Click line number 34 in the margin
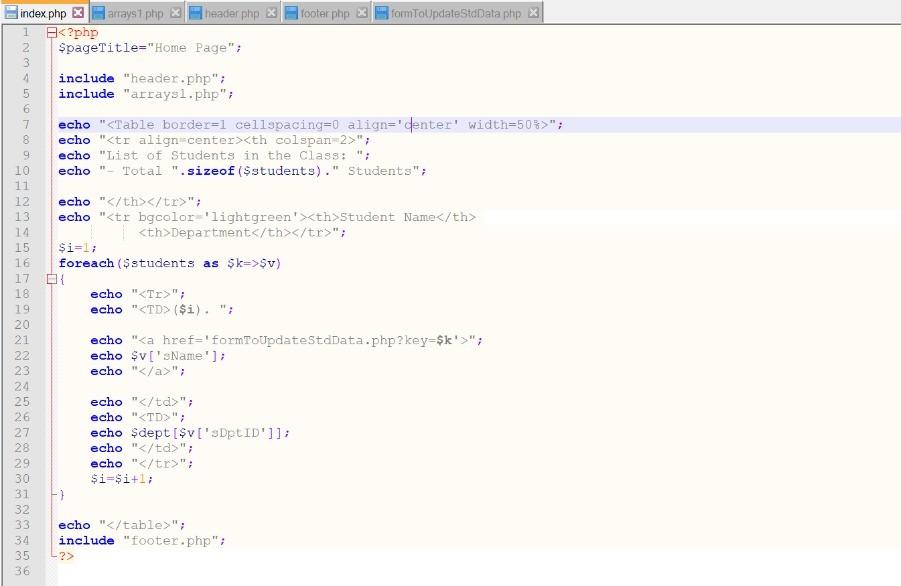Screen dimensions: 901x586 pos(22,540)
